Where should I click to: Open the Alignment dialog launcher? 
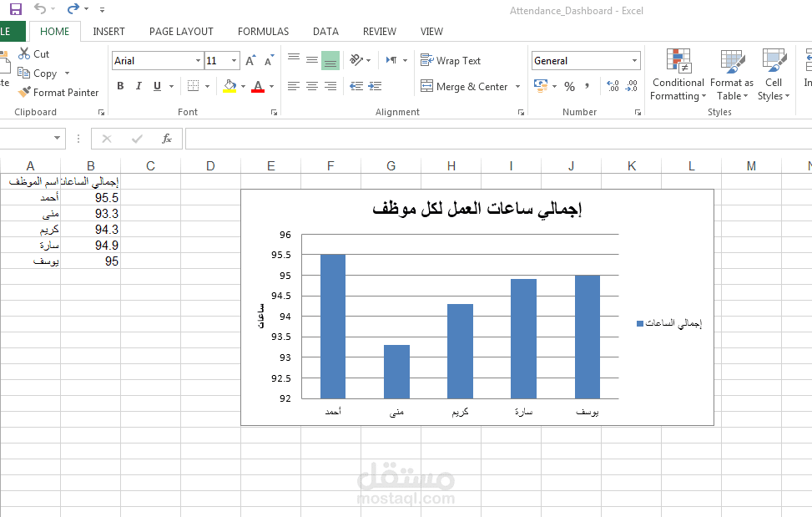(x=521, y=112)
